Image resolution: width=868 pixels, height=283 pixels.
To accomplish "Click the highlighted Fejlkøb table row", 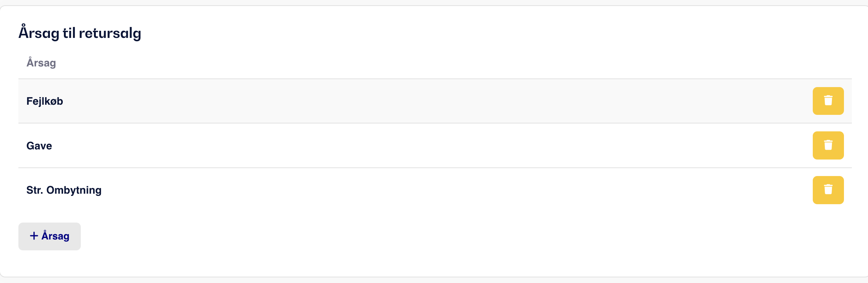I will (x=435, y=101).
